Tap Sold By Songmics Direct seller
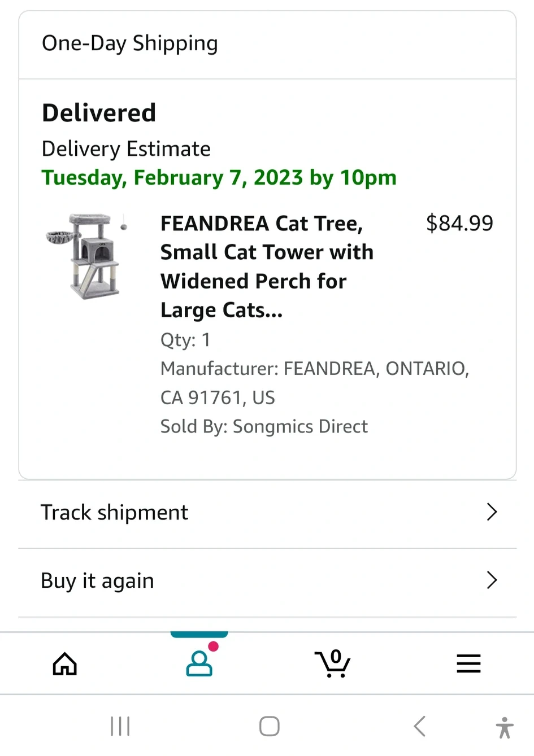 (x=264, y=426)
